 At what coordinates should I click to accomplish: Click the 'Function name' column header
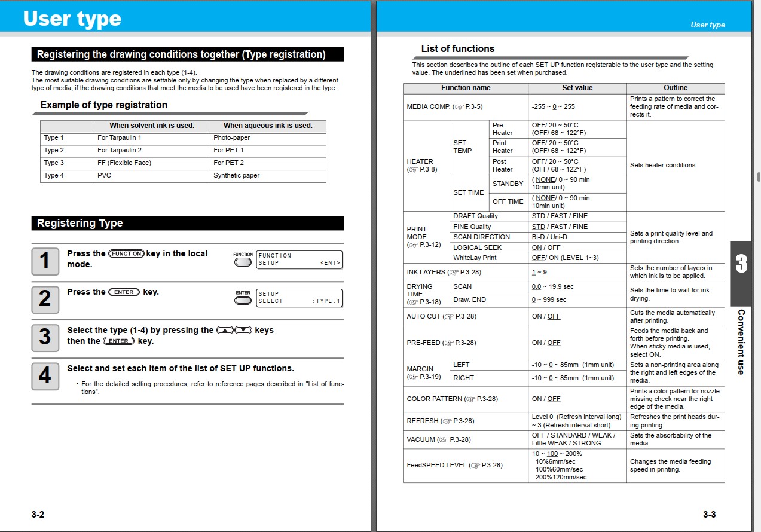(466, 88)
